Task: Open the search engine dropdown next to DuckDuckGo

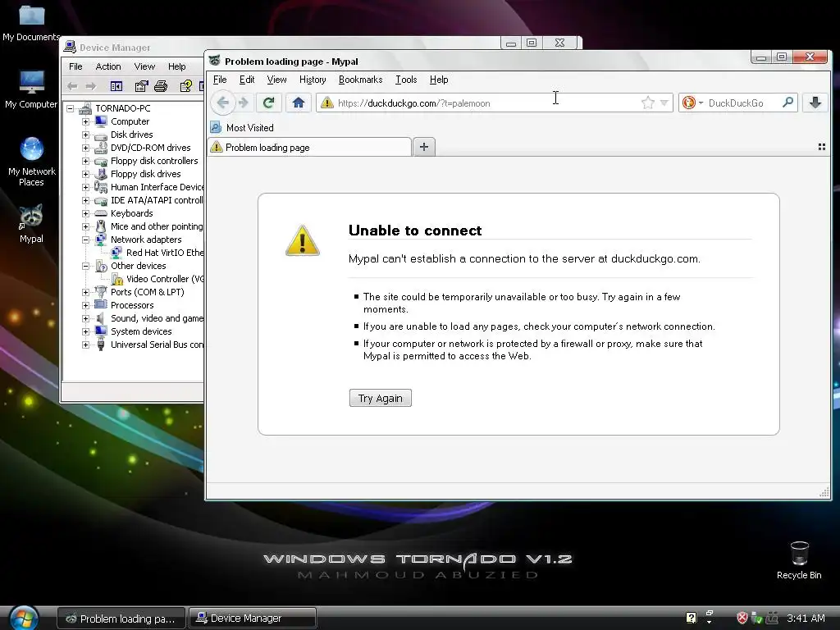Action: [701, 103]
